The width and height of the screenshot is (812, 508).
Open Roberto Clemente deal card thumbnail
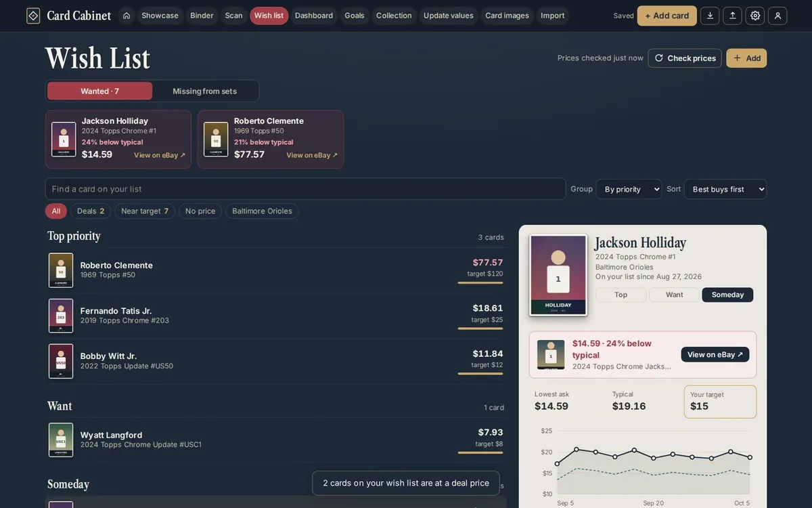pyautogui.click(x=216, y=140)
